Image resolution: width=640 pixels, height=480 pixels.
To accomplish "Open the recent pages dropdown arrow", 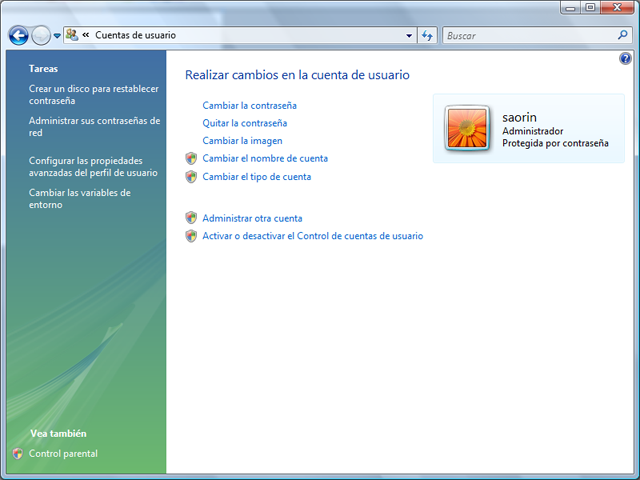I will click(x=57, y=35).
